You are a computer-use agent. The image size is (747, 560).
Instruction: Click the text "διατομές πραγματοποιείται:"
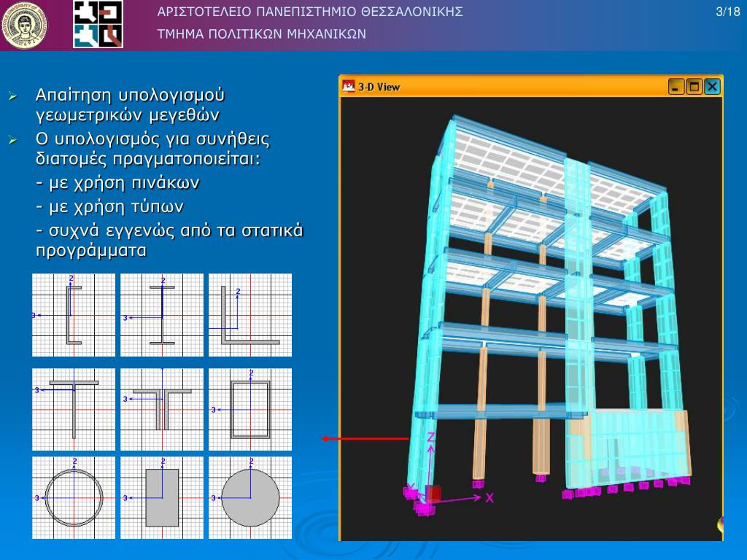(x=148, y=158)
